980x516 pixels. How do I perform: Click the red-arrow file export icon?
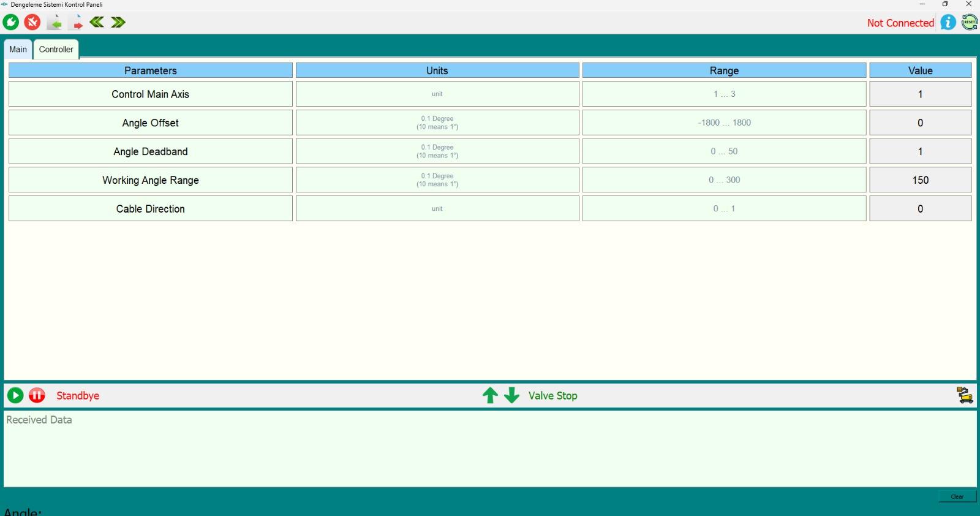coord(76,23)
